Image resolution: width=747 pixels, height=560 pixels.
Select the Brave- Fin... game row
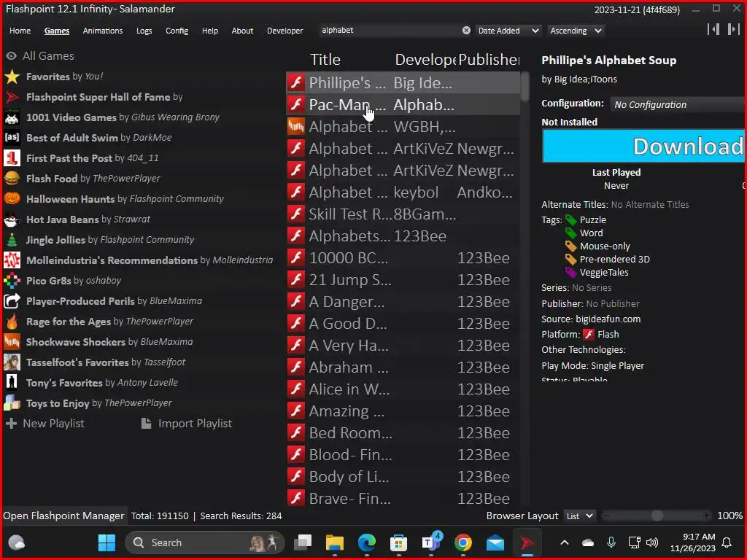click(403, 499)
